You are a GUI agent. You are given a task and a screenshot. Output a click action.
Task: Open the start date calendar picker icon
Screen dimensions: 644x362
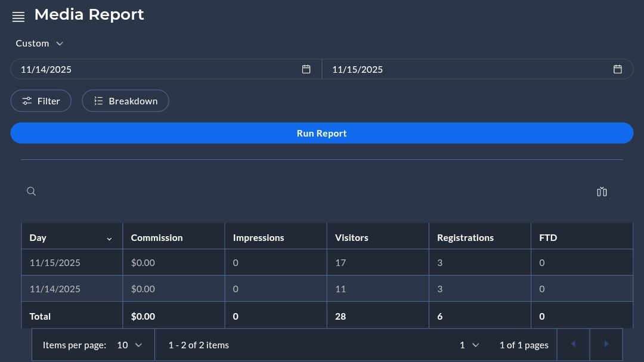click(306, 69)
